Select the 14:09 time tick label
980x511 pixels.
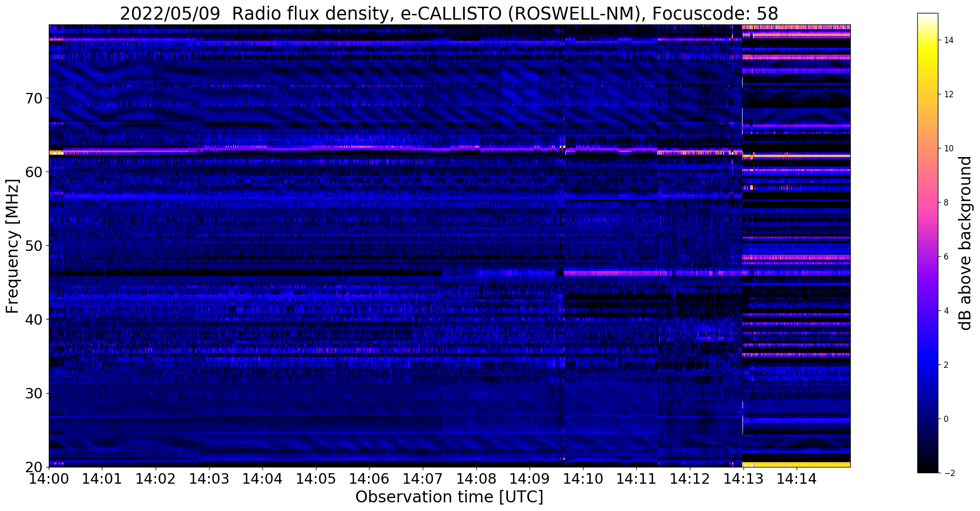[x=529, y=478]
